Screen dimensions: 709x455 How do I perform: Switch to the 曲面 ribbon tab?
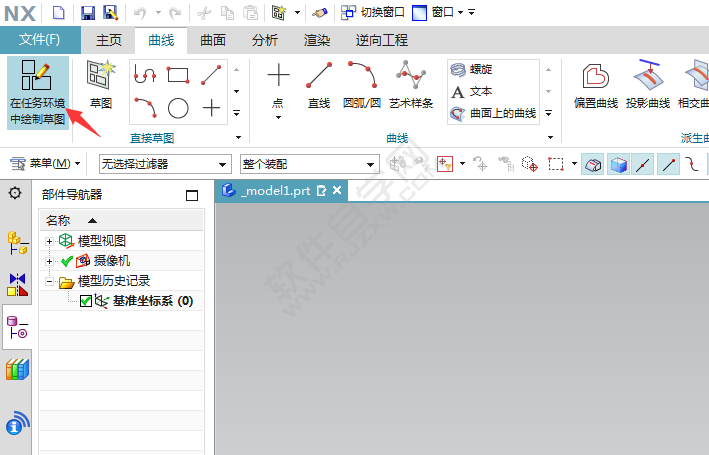213,40
